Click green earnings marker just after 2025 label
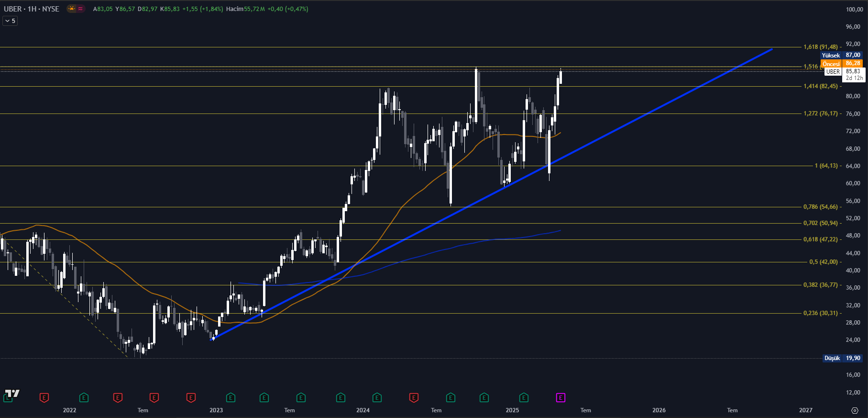This screenshot has height=418, width=868. coord(524,397)
